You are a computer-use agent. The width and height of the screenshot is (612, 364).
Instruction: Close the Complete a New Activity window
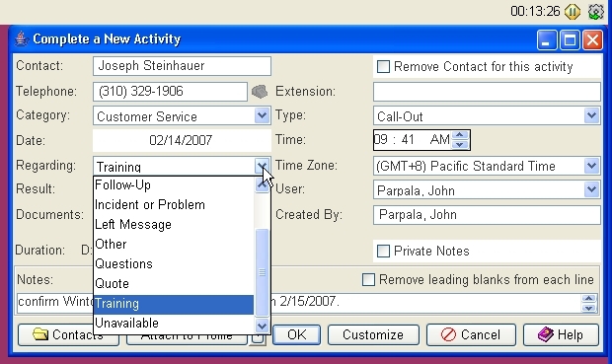[x=592, y=39]
